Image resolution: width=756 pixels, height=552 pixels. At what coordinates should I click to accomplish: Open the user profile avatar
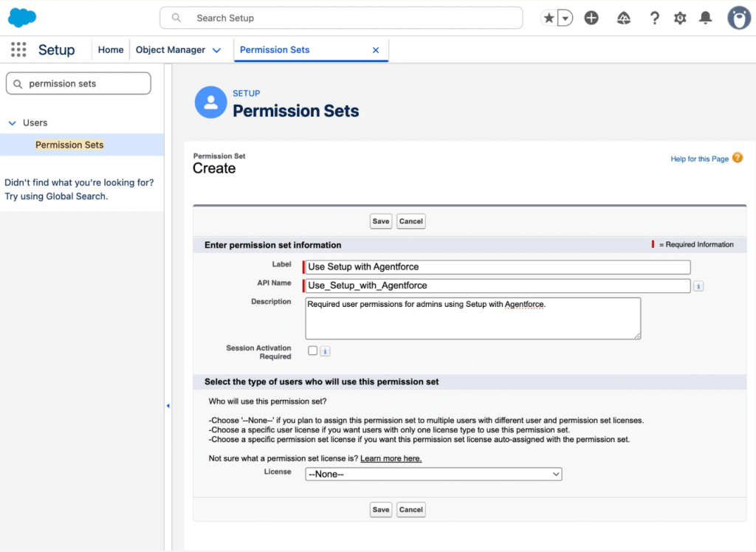738,18
